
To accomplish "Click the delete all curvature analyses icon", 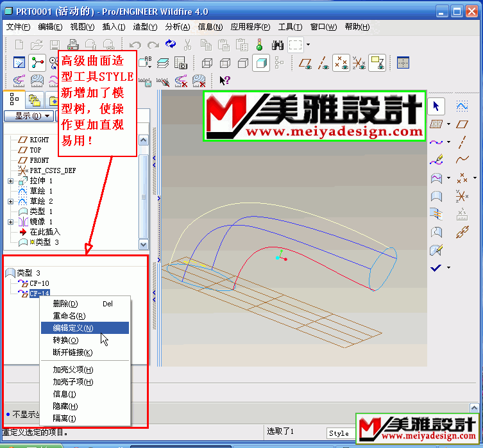I will point(180,81).
